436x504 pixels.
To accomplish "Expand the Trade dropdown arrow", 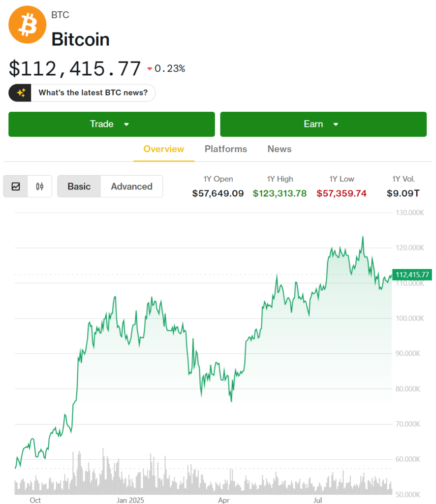I will tap(126, 125).
